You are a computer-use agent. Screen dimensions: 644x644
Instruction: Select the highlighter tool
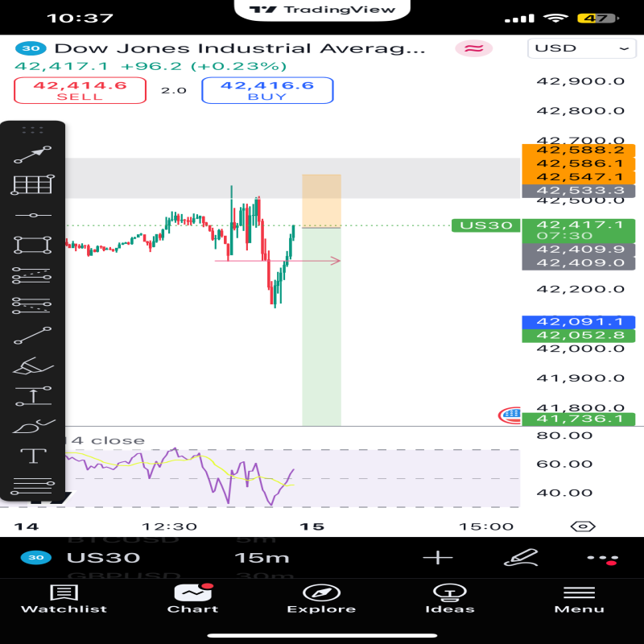click(32, 366)
